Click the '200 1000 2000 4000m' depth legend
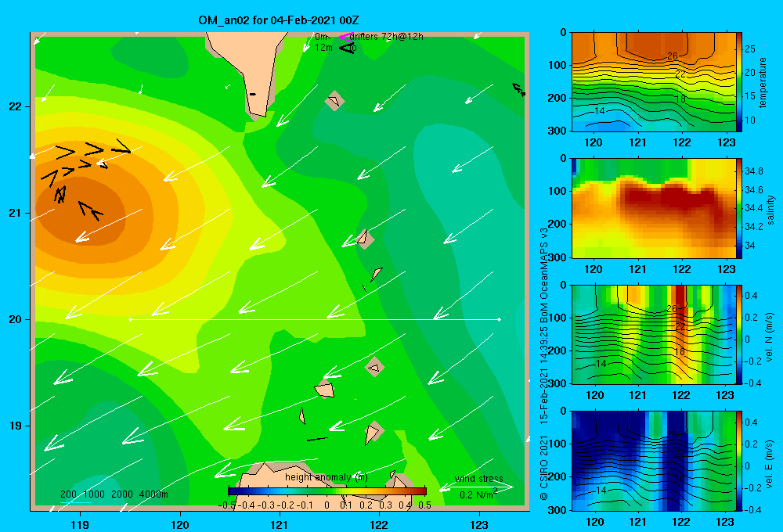783x532 pixels. (114, 494)
